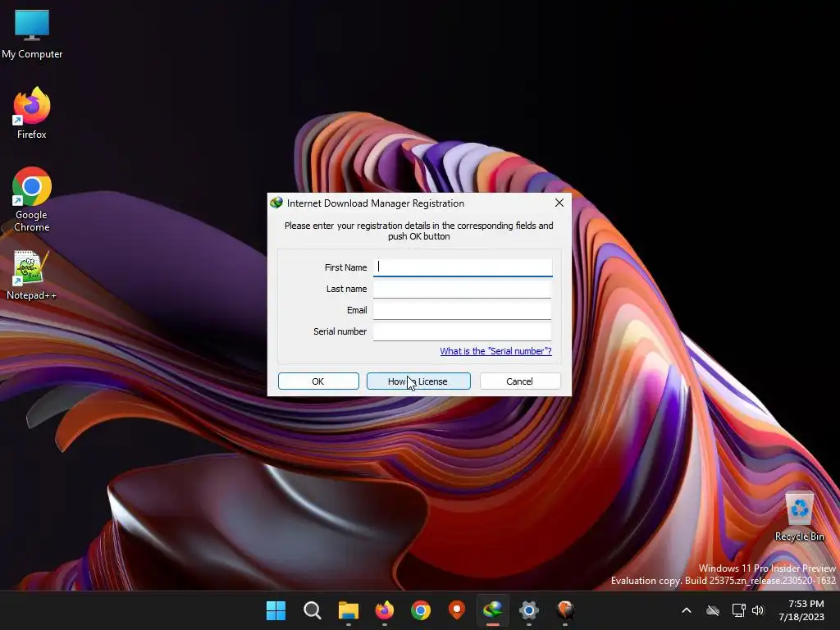The image size is (840, 630).
Task: Select the Serial number input field
Action: 463,331
